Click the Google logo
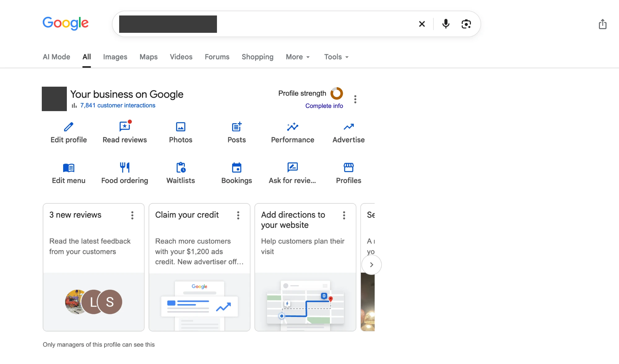The width and height of the screenshot is (619, 364). click(x=66, y=23)
